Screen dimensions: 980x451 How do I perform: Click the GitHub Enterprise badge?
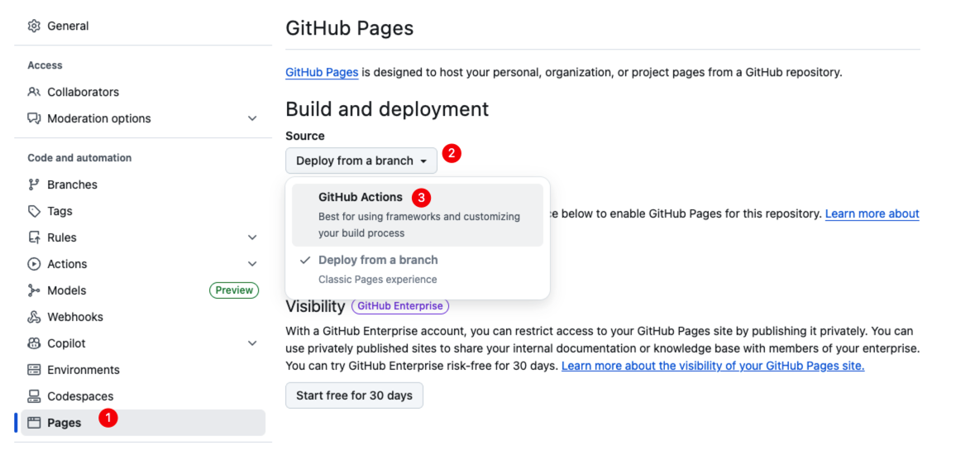tap(400, 306)
